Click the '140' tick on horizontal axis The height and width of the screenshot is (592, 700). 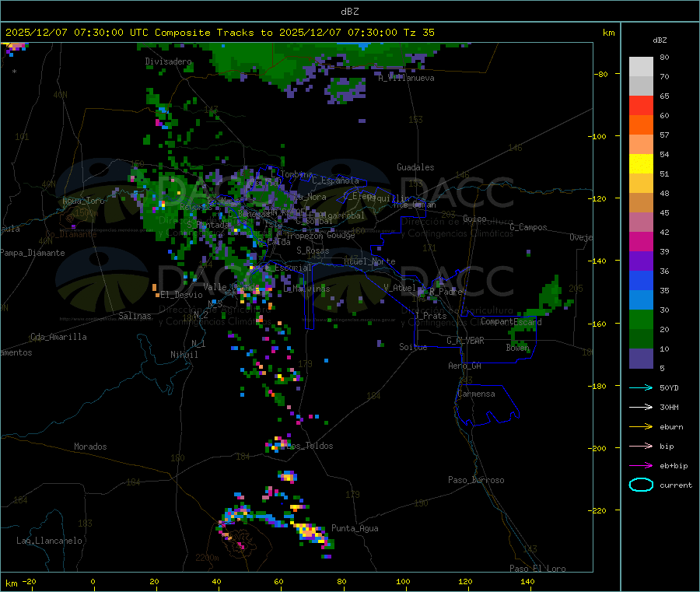[x=527, y=582]
